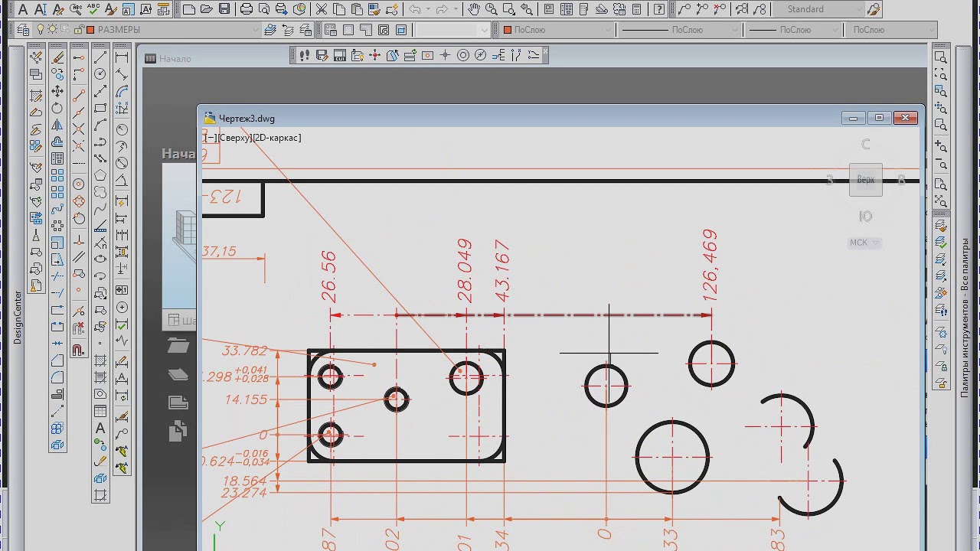Click the РАЗМЕРЫ layer color swatch
Viewport: 980px width, 551px height.
coord(91,30)
